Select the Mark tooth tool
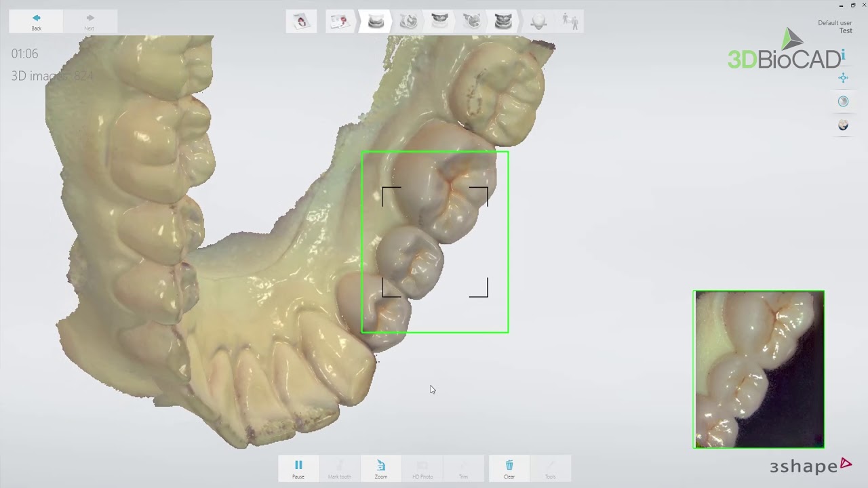This screenshot has height=488, width=868. 340,468
